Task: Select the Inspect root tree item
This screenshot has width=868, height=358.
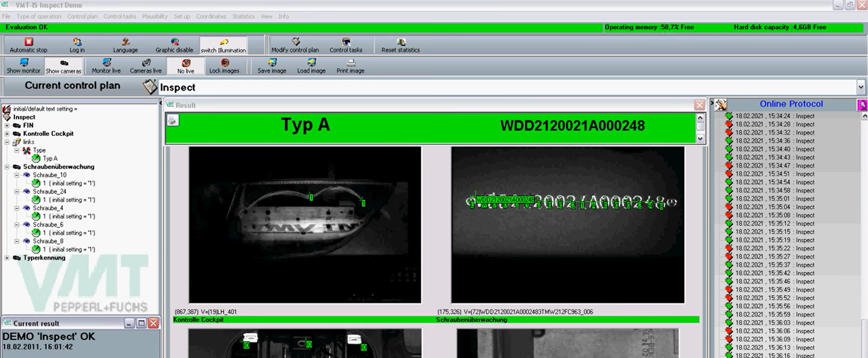Action: click(24, 117)
